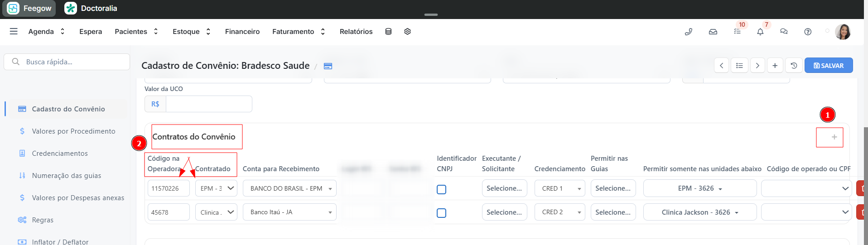Open the Contratado dropdown showing Clinica

216,212
